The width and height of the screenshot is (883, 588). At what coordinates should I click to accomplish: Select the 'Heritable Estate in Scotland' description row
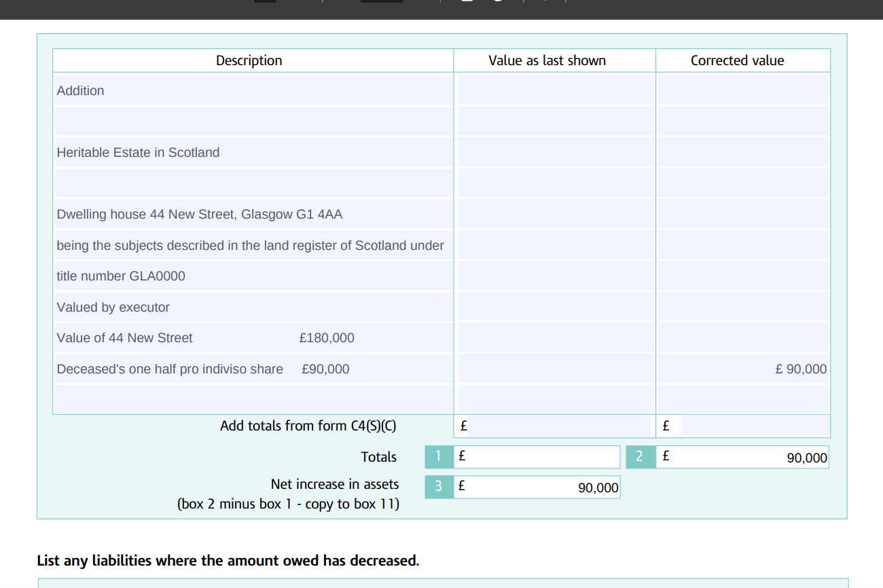pyautogui.click(x=253, y=152)
